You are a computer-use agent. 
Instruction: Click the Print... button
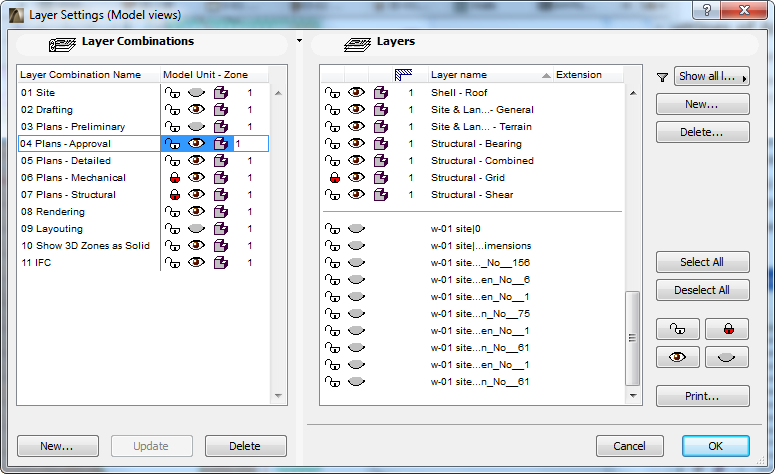[702, 396]
